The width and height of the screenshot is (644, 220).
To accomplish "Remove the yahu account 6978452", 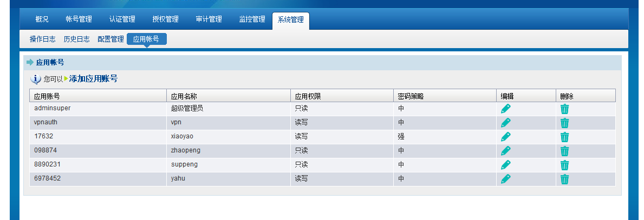I will pos(564,179).
